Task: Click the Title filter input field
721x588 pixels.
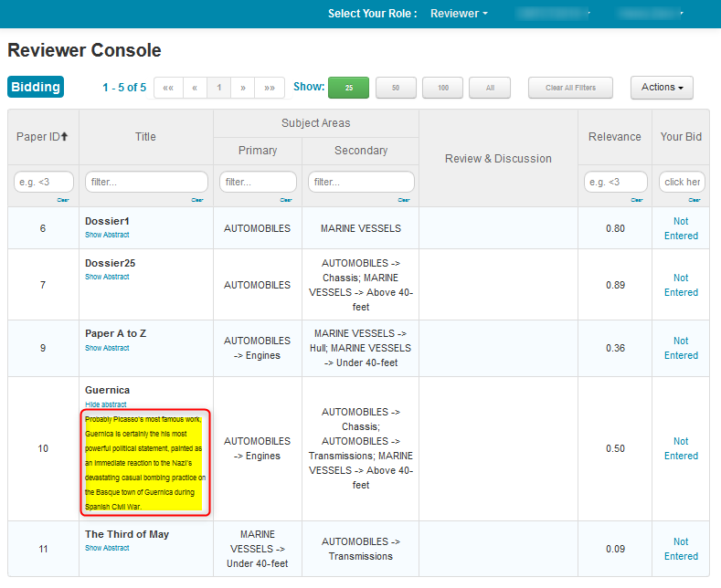Action: point(146,182)
